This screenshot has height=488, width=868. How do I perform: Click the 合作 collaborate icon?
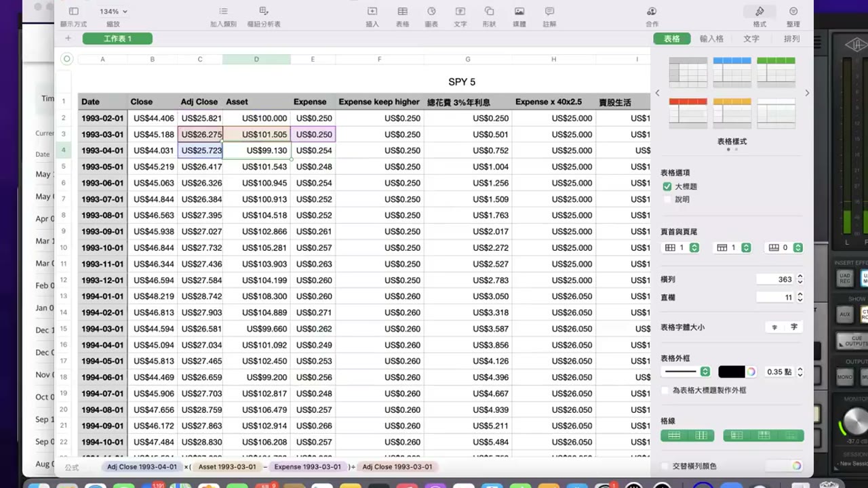652,12
